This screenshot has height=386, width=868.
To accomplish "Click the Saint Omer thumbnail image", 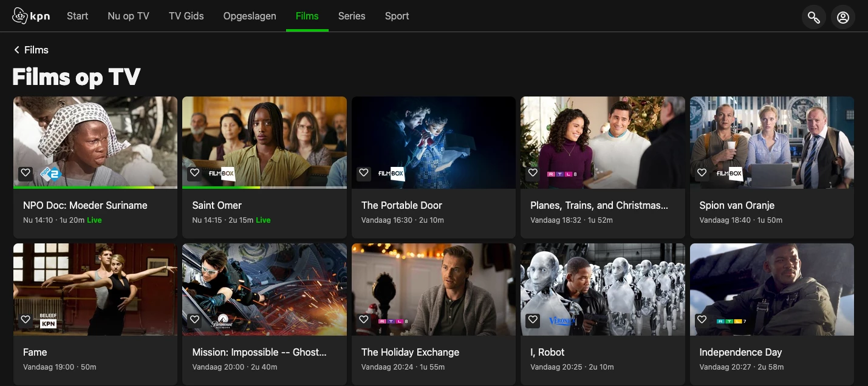I will point(264,141).
